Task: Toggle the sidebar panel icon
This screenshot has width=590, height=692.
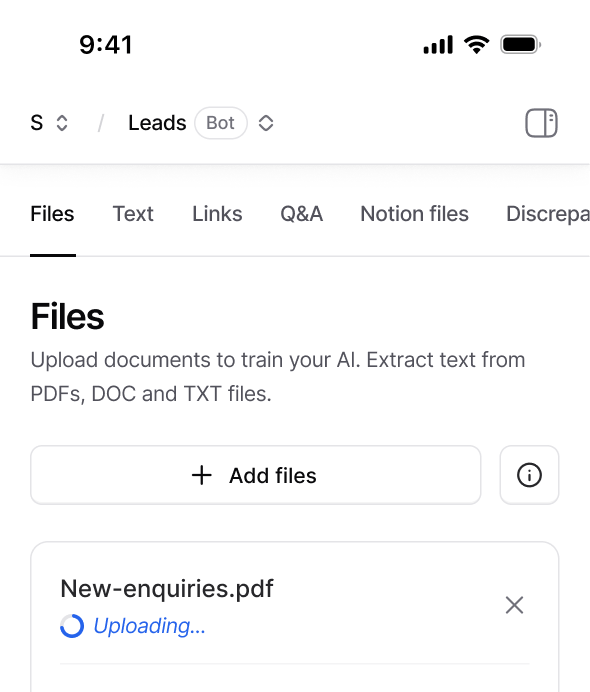Action: pos(541,123)
